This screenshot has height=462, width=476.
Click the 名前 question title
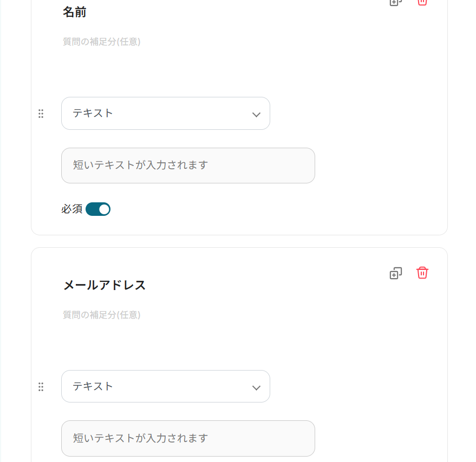click(75, 12)
